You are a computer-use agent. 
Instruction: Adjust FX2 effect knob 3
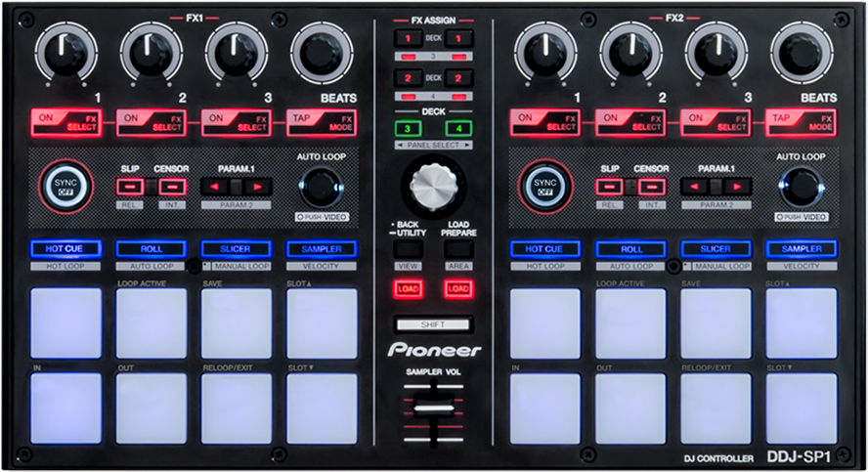pos(716,53)
